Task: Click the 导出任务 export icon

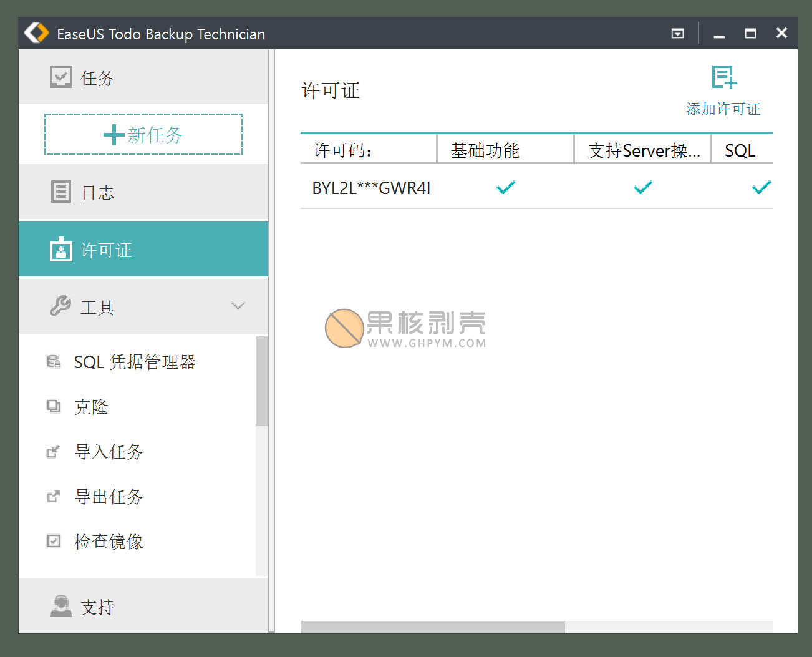Action: 54,496
